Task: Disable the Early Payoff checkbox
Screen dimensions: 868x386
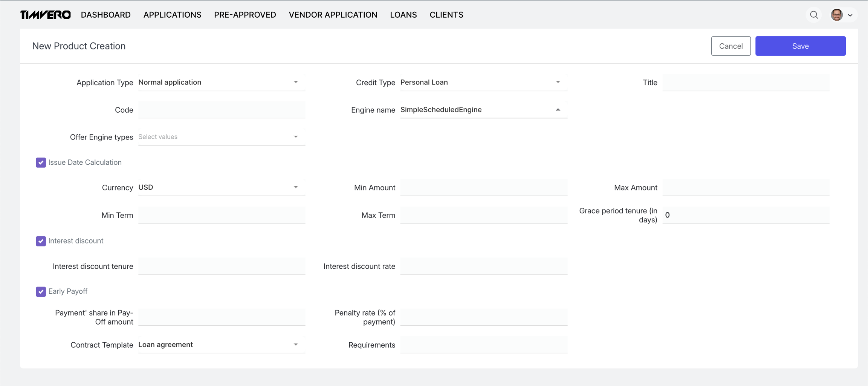Action: (41, 291)
